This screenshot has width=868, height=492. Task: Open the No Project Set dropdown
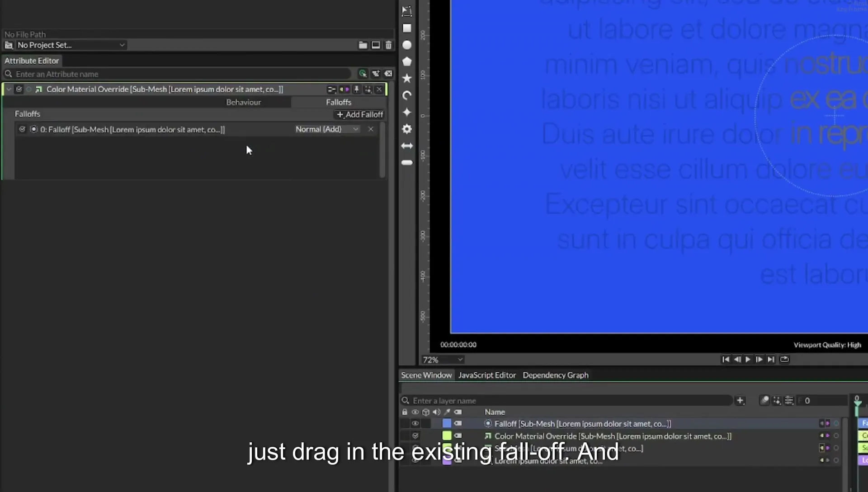tap(71, 45)
